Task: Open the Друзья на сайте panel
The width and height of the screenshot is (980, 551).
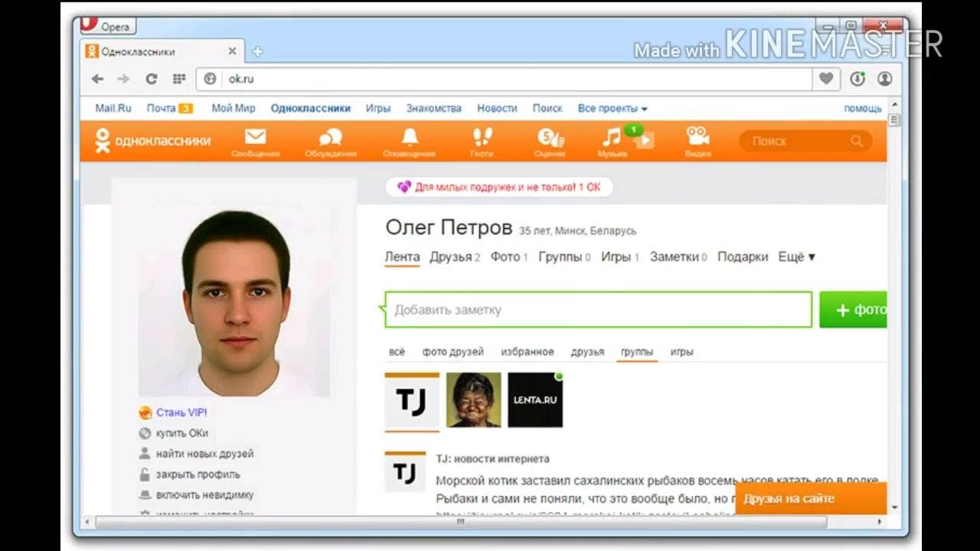Action: pos(811,499)
